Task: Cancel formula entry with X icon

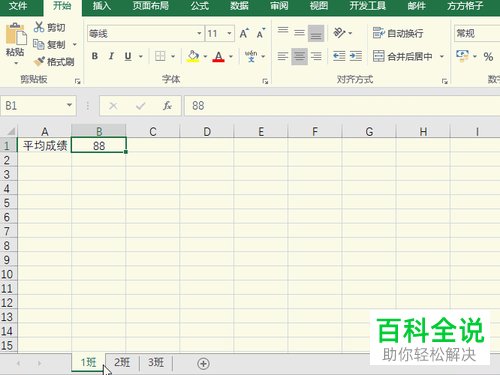Action: (x=113, y=106)
